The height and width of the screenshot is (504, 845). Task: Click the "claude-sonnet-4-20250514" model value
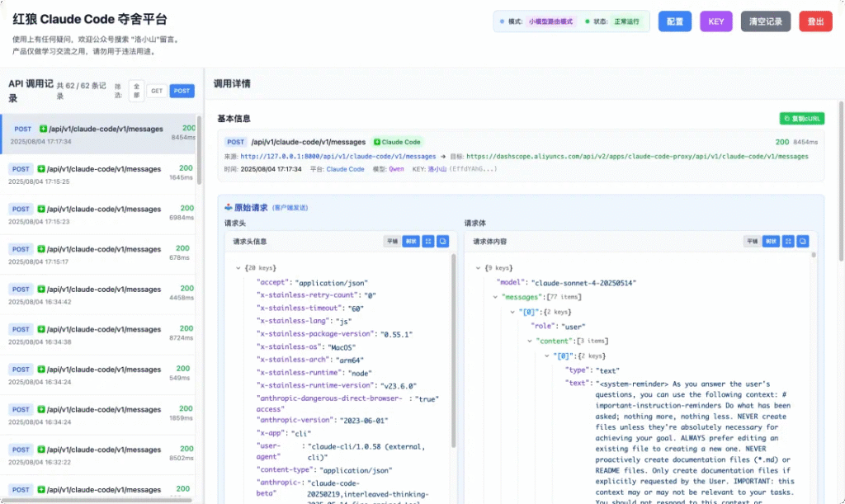click(x=583, y=283)
